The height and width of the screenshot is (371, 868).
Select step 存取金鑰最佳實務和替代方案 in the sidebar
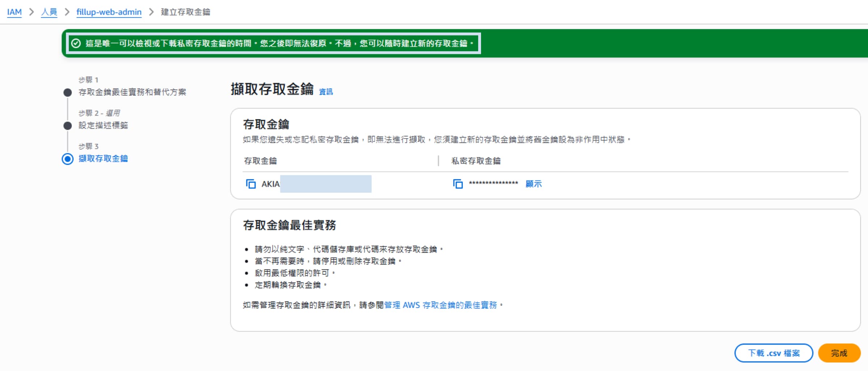pyautogui.click(x=133, y=92)
